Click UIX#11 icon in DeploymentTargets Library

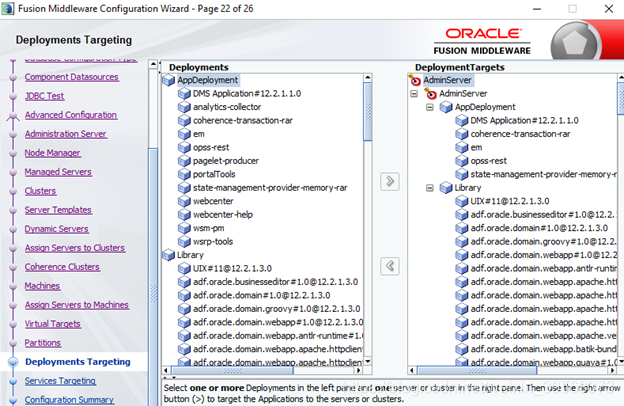coord(462,201)
